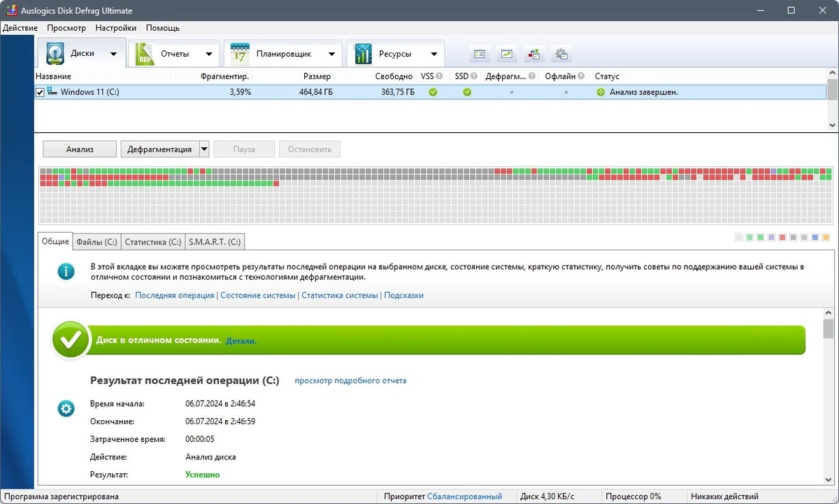Click the Disks tab drive icon
This screenshot has height=504, width=839.
click(55, 54)
